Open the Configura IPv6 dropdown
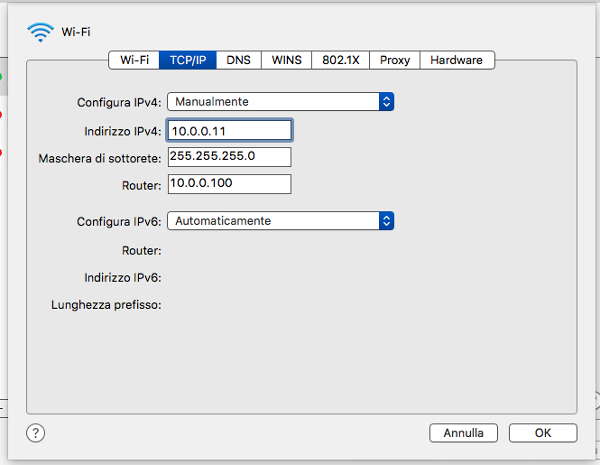Image resolution: width=600 pixels, height=465 pixels. (x=280, y=221)
